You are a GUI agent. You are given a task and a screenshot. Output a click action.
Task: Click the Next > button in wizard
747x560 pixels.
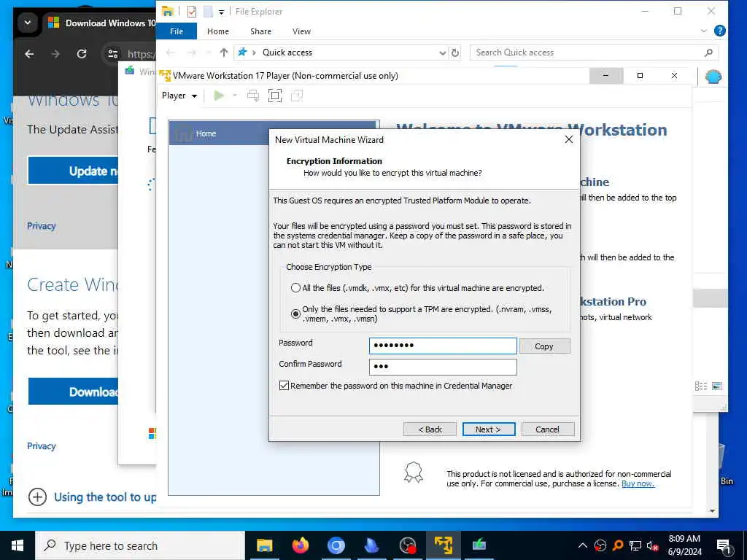[488, 429]
